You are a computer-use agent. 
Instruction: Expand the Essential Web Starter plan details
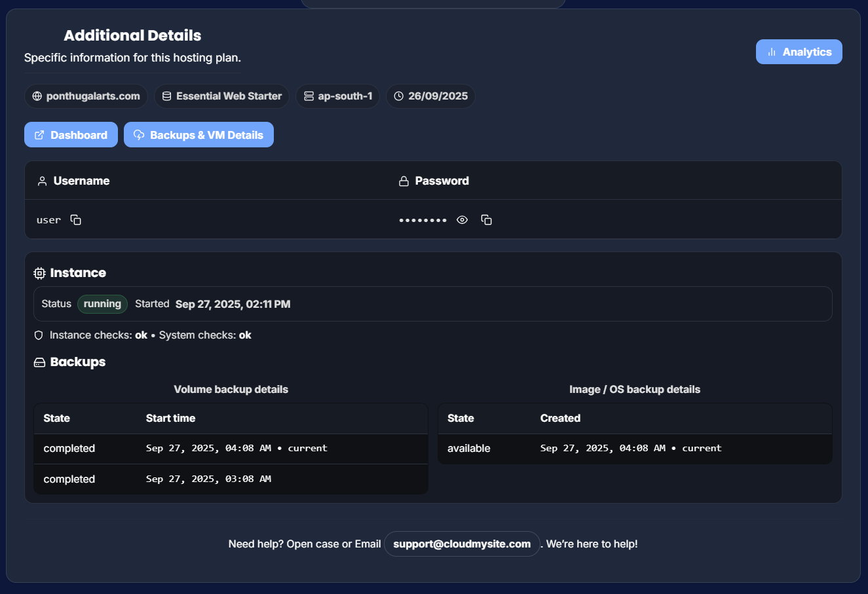point(221,96)
